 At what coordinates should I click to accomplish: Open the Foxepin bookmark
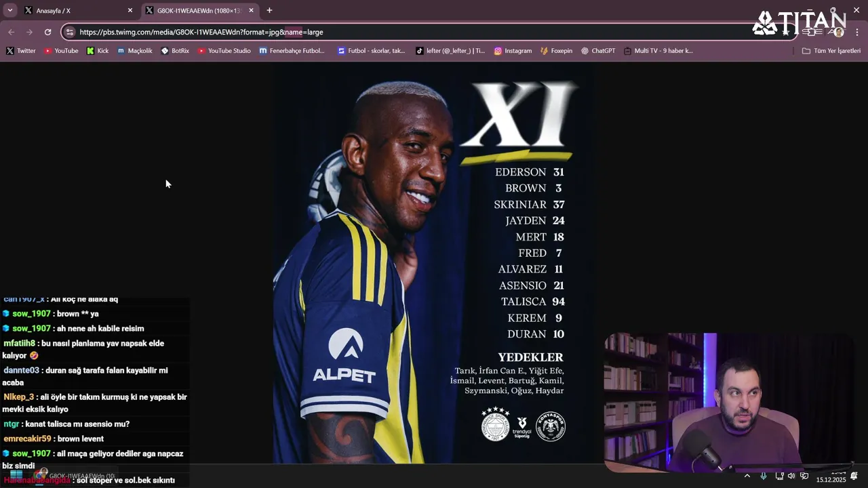click(x=557, y=51)
